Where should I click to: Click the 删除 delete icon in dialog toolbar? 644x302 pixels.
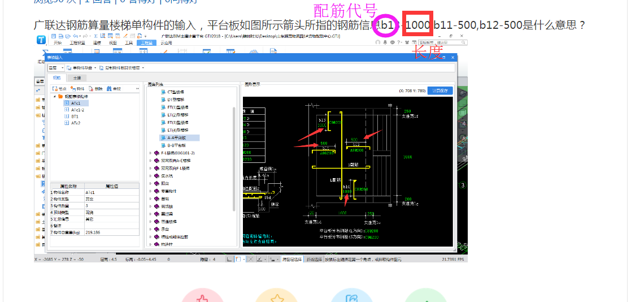point(91,88)
